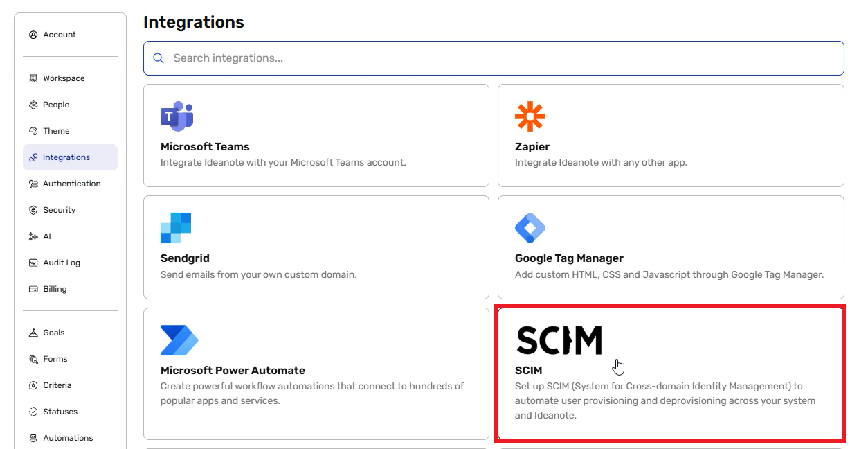Open Statuses settings
Viewport: 868px width, 449px height.
pyautogui.click(x=70, y=412)
